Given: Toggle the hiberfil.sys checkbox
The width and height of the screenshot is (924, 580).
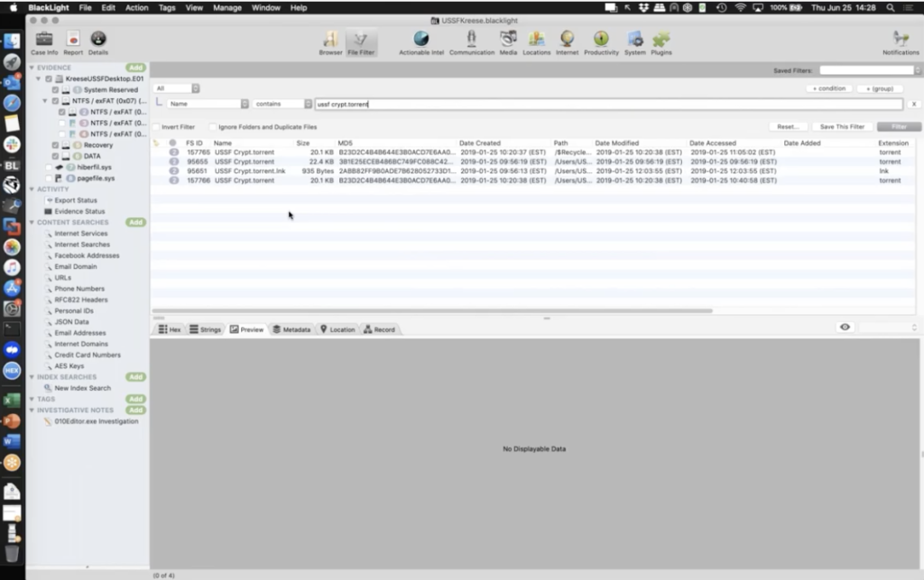Looking at the screenshot, I should 49,167.
